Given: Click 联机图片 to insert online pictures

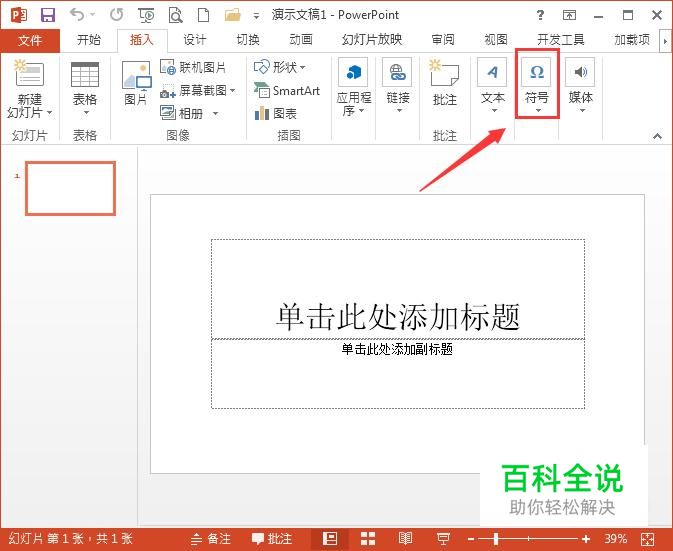Looking at the screenshot, I should [x=193, y=67].
